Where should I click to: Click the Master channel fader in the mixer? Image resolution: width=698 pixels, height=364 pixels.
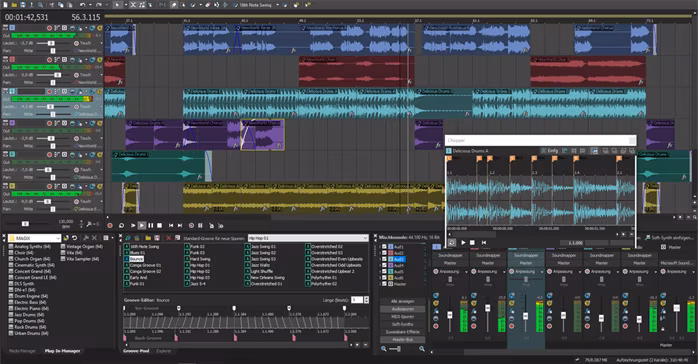(677, 308)
